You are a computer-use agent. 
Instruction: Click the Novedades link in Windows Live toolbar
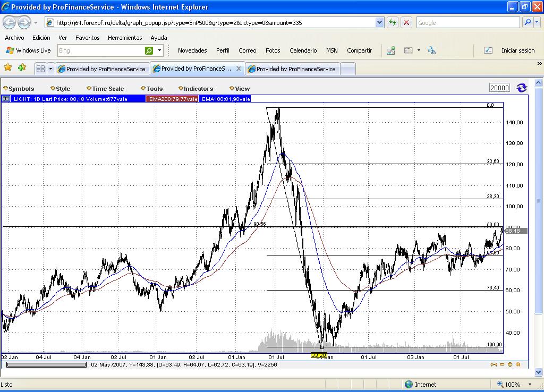tap(192, 50)
